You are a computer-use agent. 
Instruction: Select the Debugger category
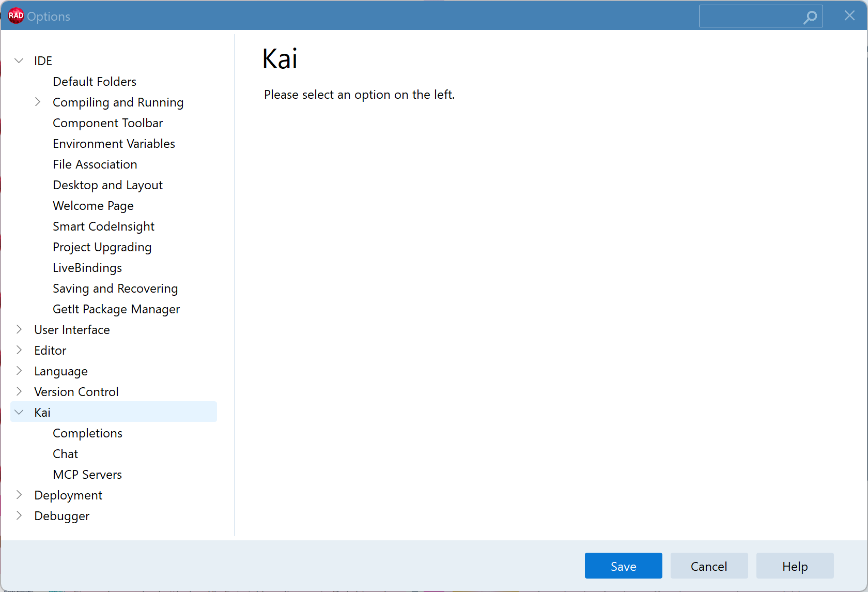(62, 516)
